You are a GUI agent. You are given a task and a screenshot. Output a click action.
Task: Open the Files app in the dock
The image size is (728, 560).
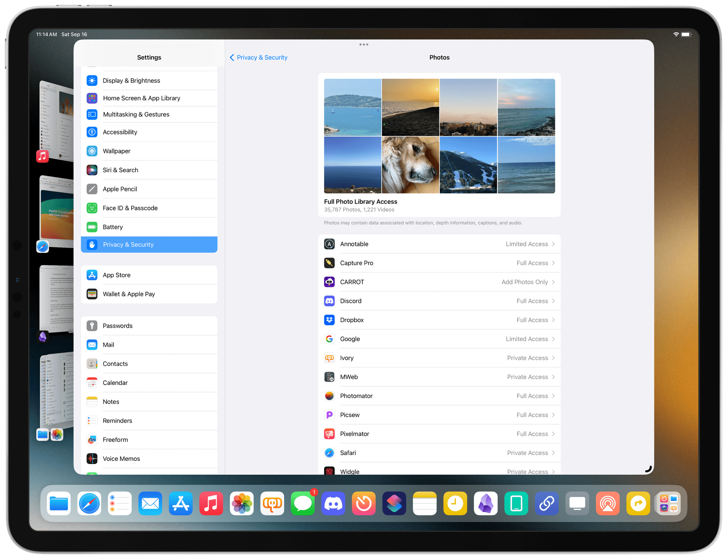[59, 504]
